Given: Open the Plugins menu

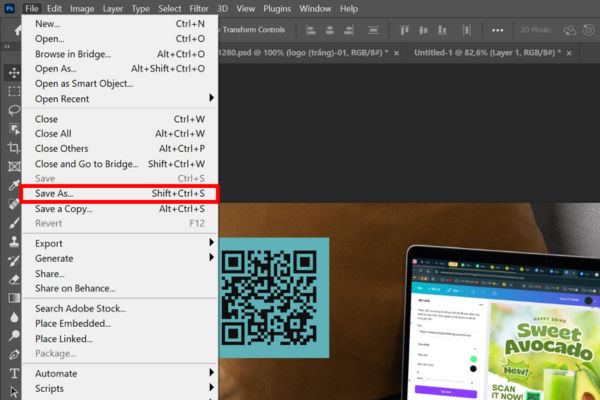Looking at the screenshot, I should coord(277,8).
